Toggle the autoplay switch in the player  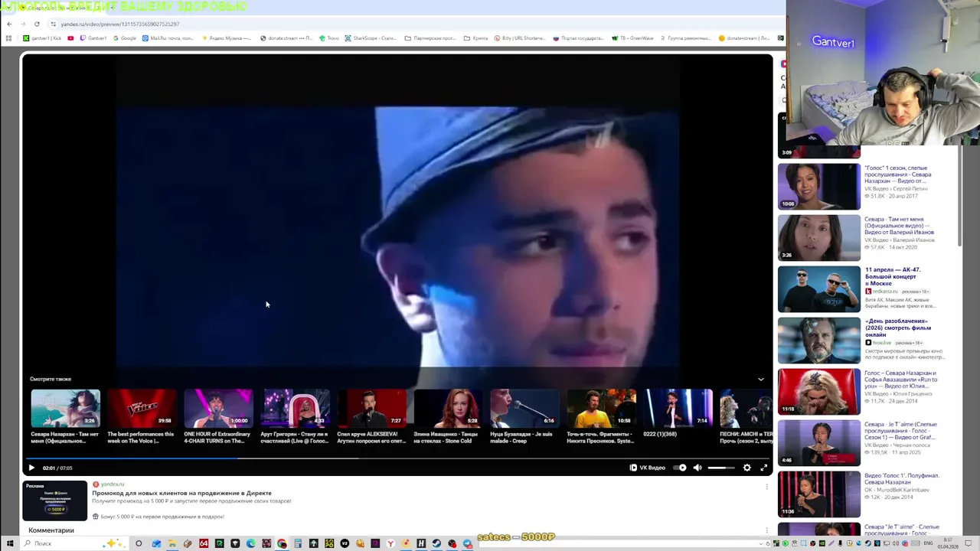point(679,468)
